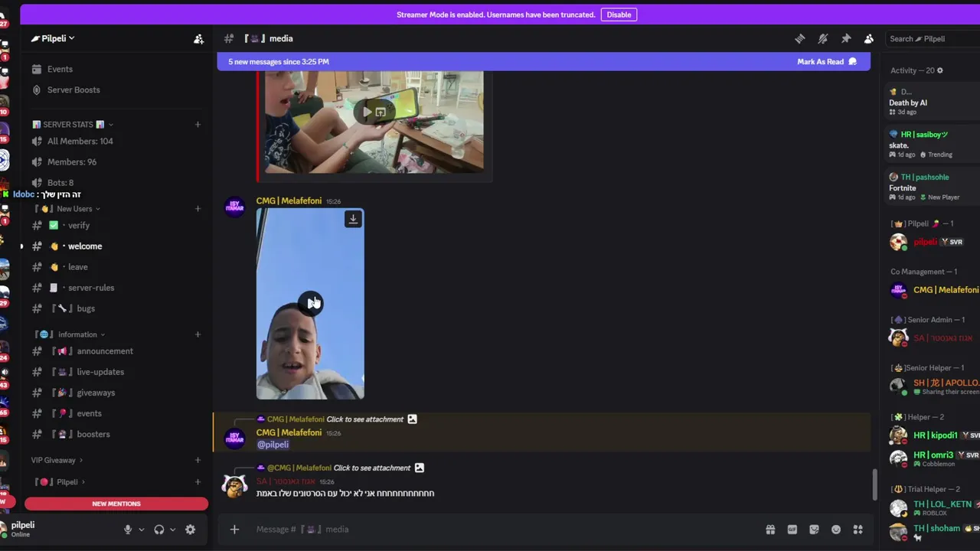The image size is (980, 551).
Task: Open member HR | kipodi1 in member list
Action: click(934, 435)
